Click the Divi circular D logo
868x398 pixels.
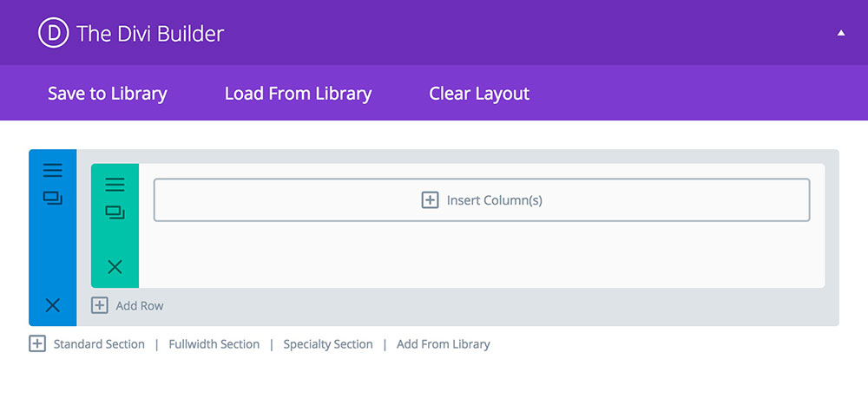(53, 34)
